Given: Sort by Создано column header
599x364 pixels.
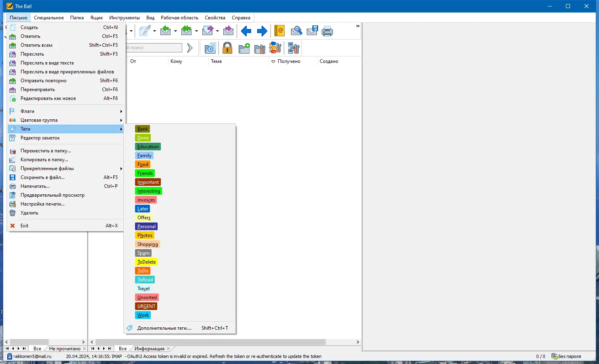Looking at the screenshot, I should point(339,61).
